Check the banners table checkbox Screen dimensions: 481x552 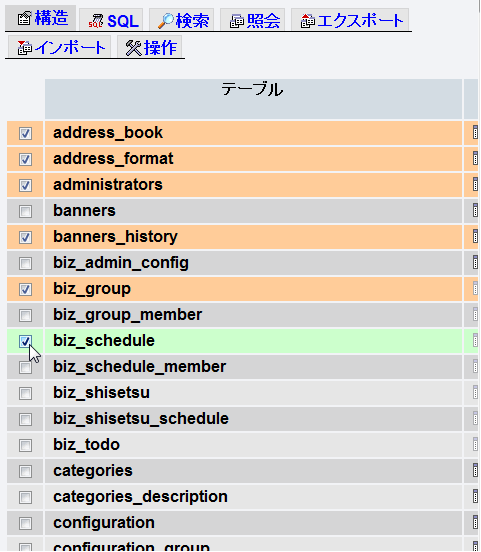point(25,211)
